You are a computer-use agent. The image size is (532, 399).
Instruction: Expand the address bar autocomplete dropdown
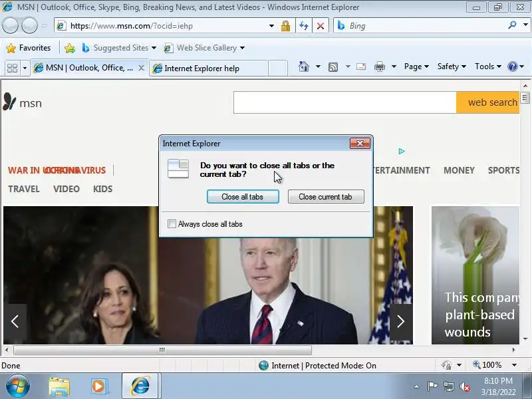(x=271, y=26)
